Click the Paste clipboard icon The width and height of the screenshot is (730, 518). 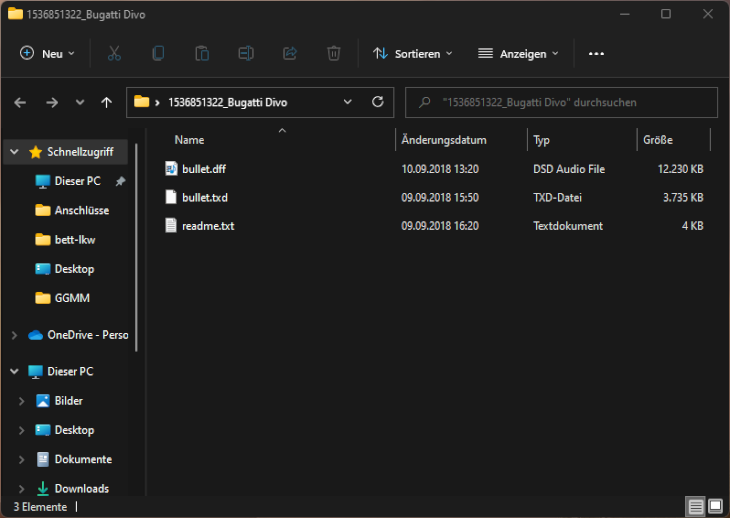click(x=202, y=54)
